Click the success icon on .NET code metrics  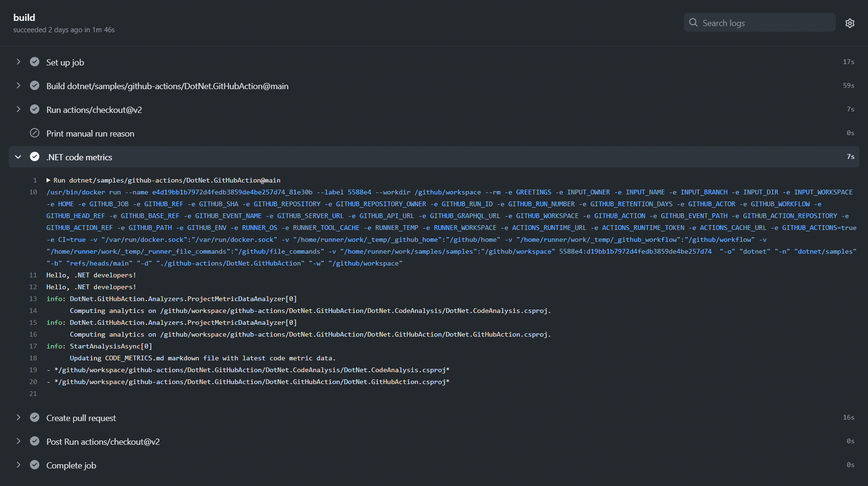click(x=34, y=156)
